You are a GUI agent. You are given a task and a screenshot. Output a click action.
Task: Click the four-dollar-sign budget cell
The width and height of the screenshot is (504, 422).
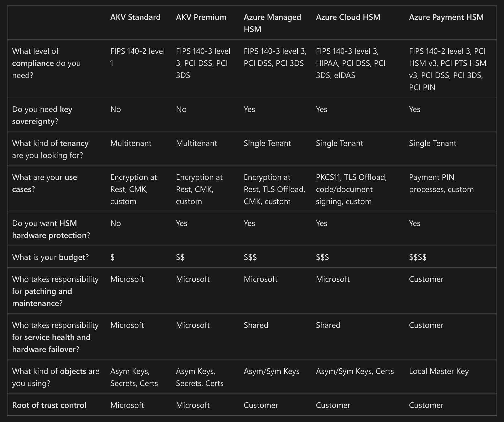(417, 257)
